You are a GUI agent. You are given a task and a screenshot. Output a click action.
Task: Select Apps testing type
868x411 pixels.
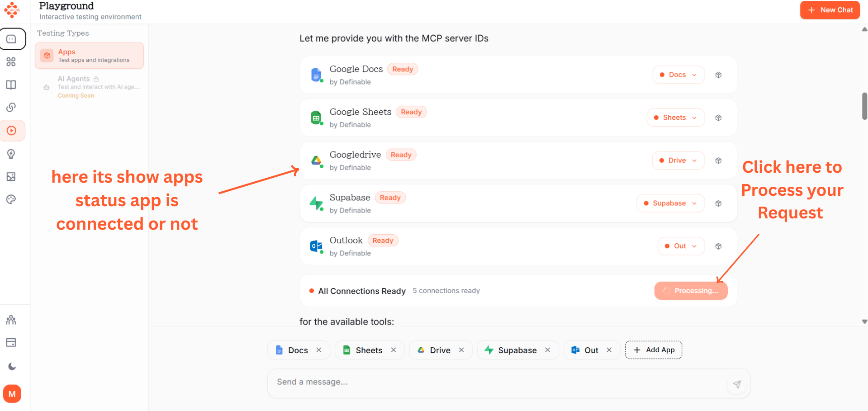(x=90, y=56)
